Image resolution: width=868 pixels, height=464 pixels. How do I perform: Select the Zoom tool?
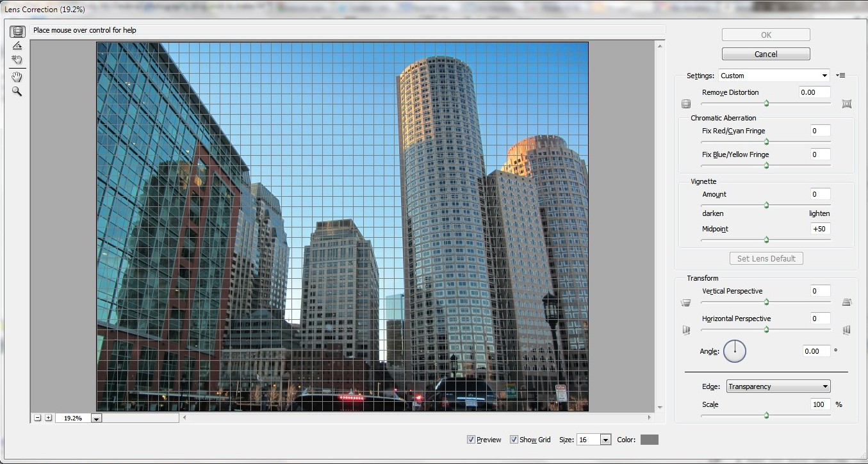pos(17,91)
